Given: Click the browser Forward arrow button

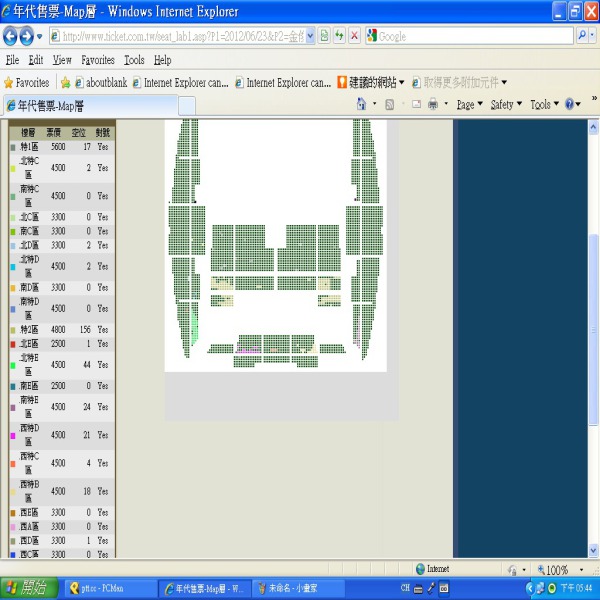Looking at the screenshot, I should pyautogui.click(x=27, y=36).
